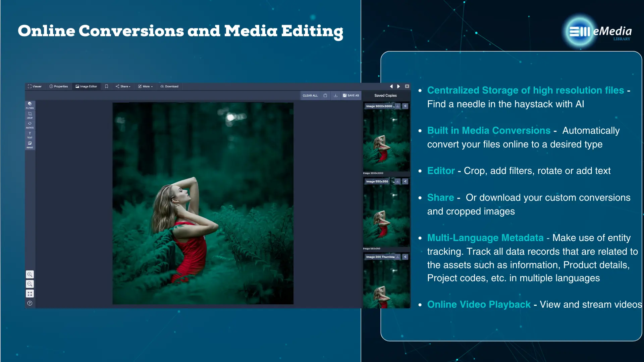Select the Rotate tool
The height and width of the screenshot is (362, 644).
point(30,125)
